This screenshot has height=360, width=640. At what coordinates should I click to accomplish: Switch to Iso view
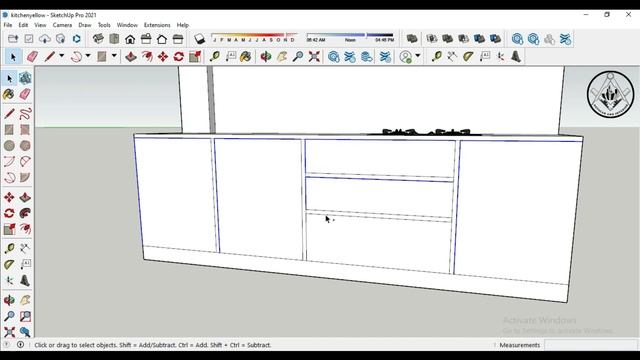[x=98, y=39]
